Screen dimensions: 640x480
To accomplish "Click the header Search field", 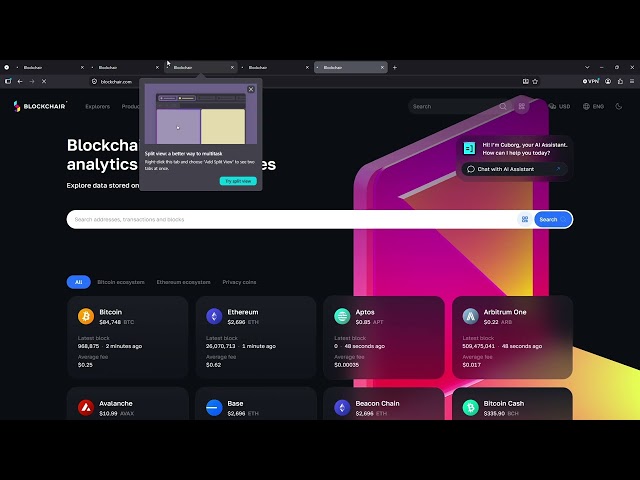I will [453, 107].
